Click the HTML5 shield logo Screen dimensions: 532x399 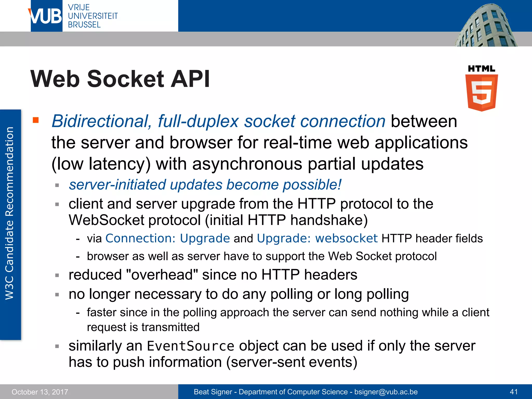click(482, 88)
